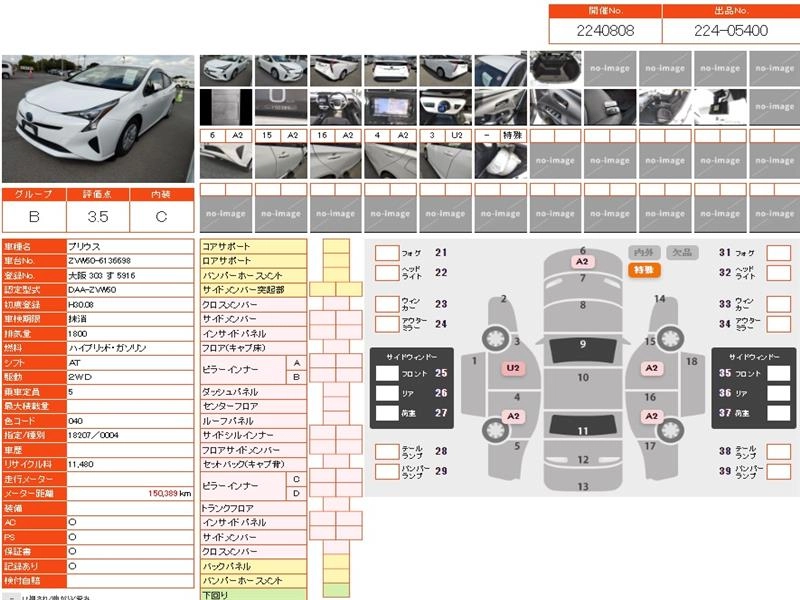Click the 評価点 score 3.5
Viewport: 800px width, 600px height.
97,216
